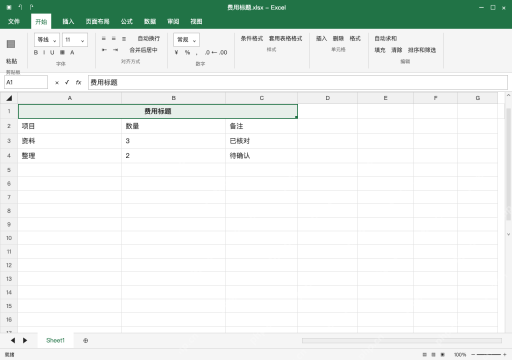Select the cell containing 待确认
512x360 pixels.
pyautogui.click(x=261, y=155)
